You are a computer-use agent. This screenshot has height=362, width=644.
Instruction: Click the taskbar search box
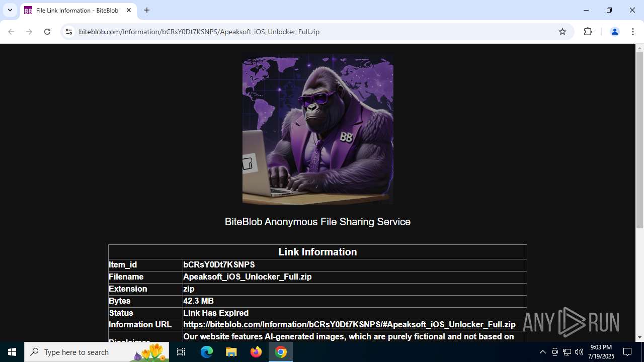coord(97,352)
